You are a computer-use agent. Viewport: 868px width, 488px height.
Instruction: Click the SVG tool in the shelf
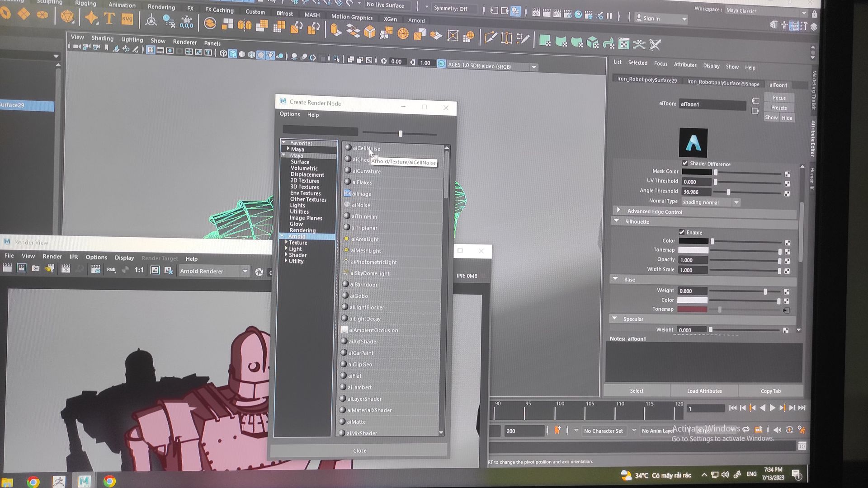tap(127, 19)
